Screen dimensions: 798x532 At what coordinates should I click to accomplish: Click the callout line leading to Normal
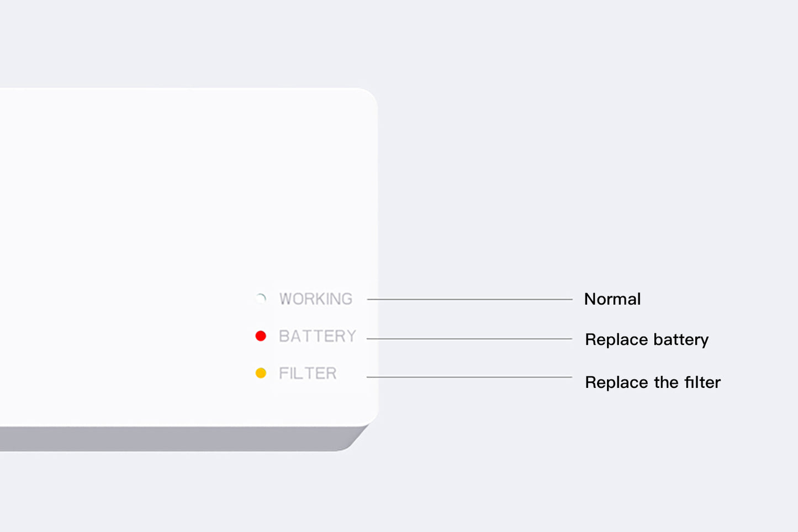(469, 299)
